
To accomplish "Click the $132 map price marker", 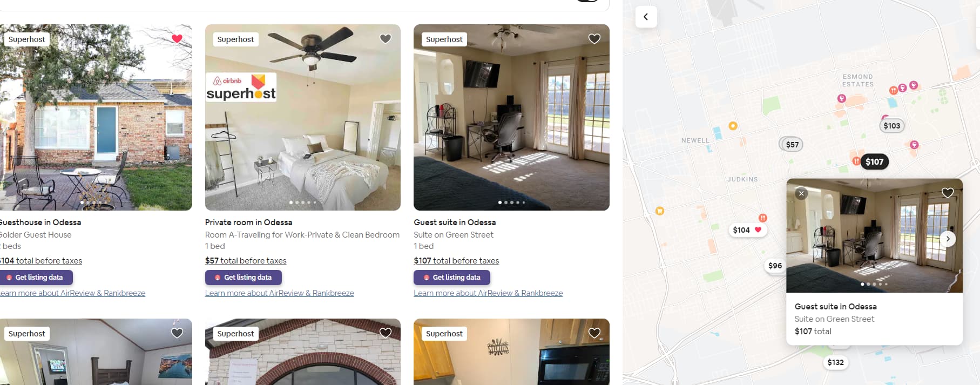I will pyautogui.click(x=835, y=362).
